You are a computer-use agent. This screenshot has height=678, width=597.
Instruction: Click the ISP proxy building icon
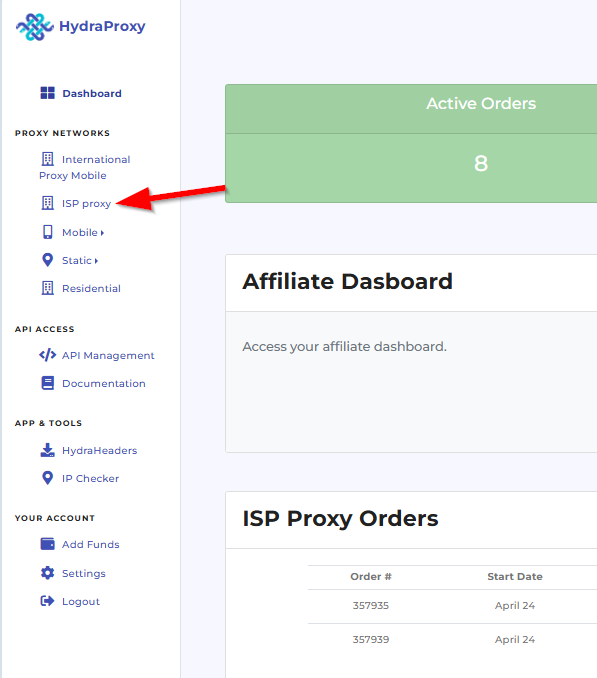click(48, 203)
